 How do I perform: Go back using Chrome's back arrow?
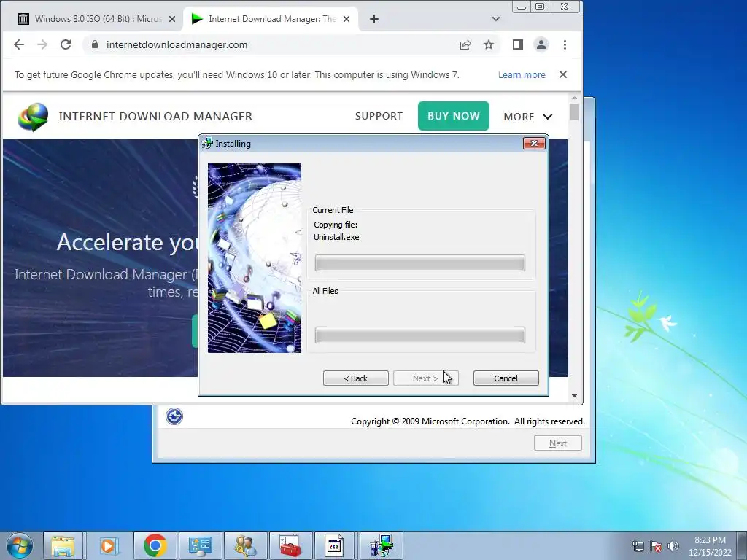click(x=19, y=44)
